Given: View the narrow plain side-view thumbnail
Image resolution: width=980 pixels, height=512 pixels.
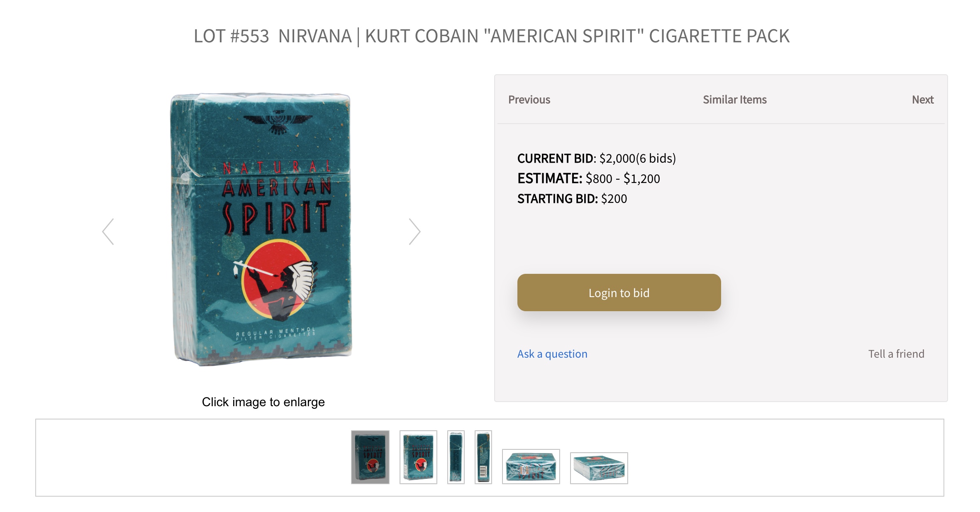Looking at the screenshot, I should tap(456, 457).
